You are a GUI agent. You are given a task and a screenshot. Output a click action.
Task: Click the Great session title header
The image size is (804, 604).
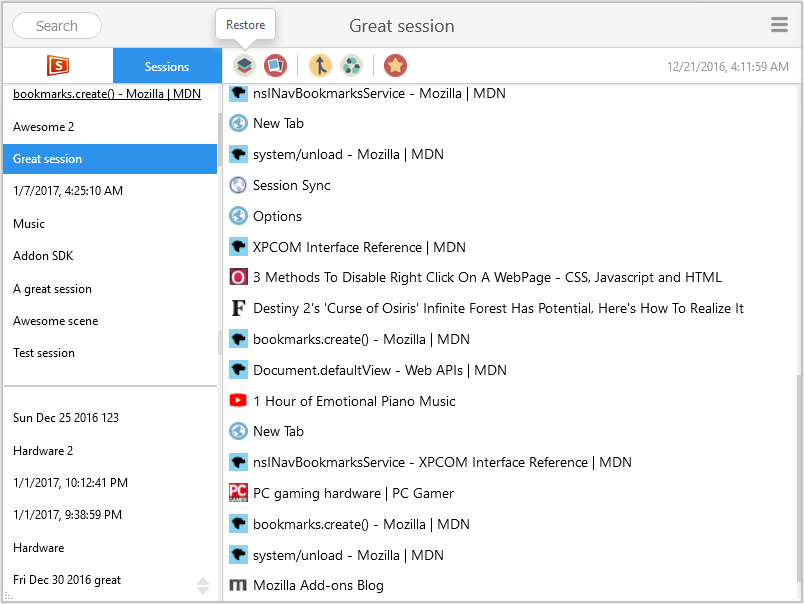click(x=401, y=26)
